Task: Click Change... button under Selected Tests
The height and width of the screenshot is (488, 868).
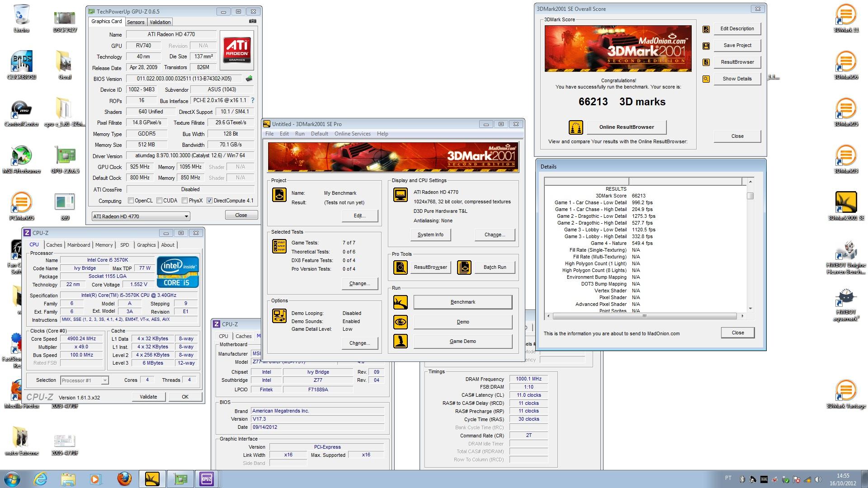Action: click(360, 284)
